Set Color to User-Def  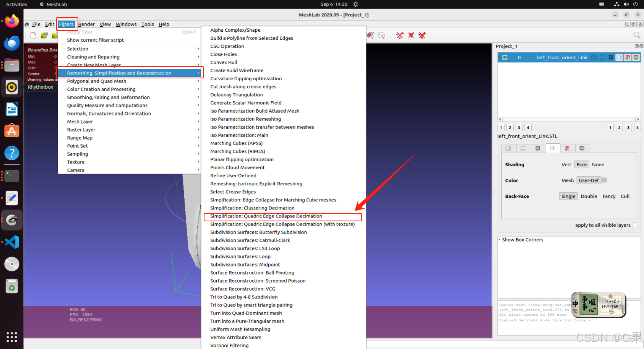click(x=589, y=180)
